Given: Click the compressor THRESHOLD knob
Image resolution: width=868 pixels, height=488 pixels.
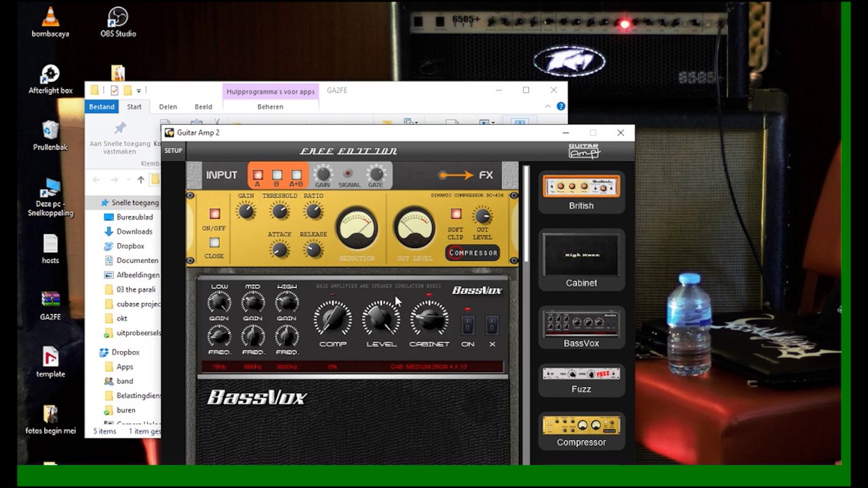Looking at the screenshot, I should coord(279,211).
